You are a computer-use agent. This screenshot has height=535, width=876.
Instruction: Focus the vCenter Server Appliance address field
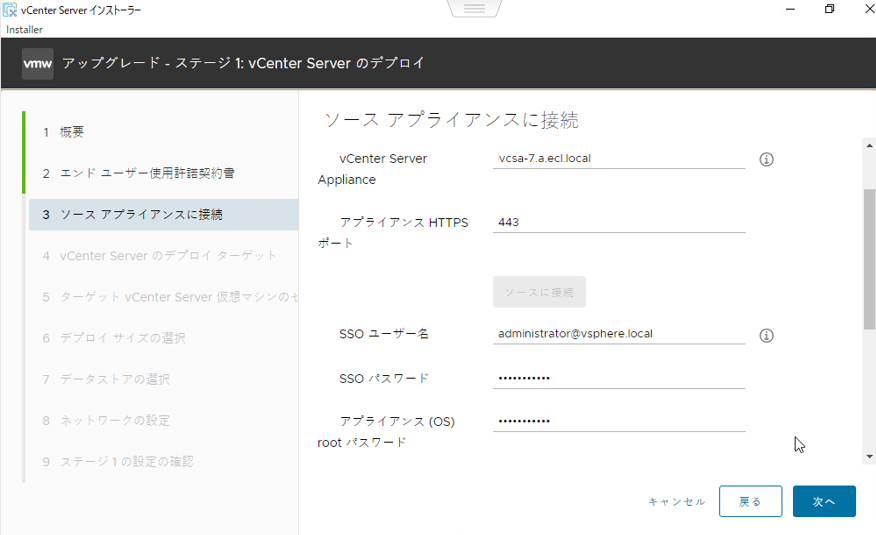click(x=619, y=158)
